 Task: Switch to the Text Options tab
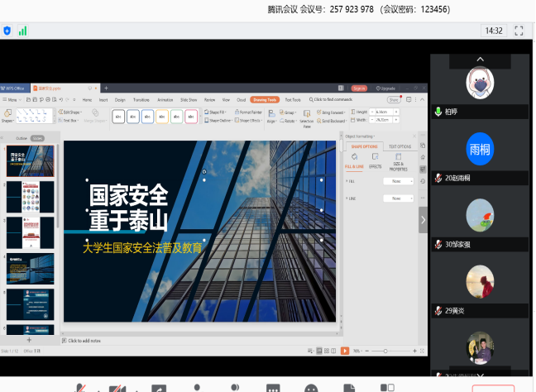[400, 146]
